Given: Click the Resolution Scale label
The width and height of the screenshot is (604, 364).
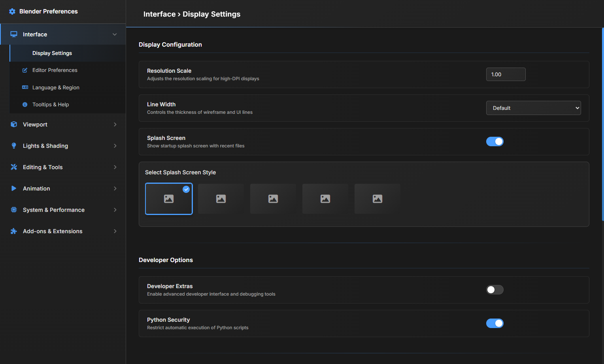Looking at the screenshot, I should click(169, 71).
